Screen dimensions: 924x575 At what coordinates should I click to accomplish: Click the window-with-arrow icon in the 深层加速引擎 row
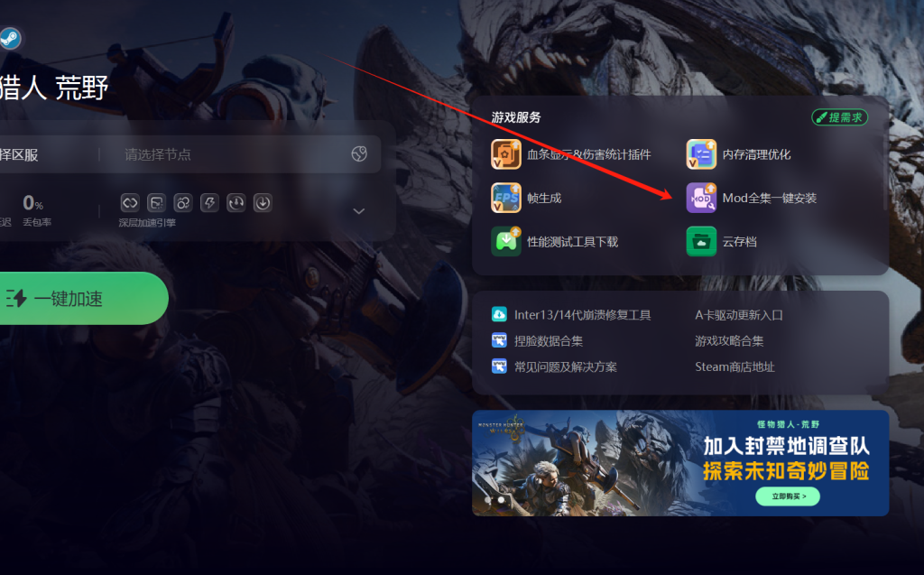click(x=156, y=203)
